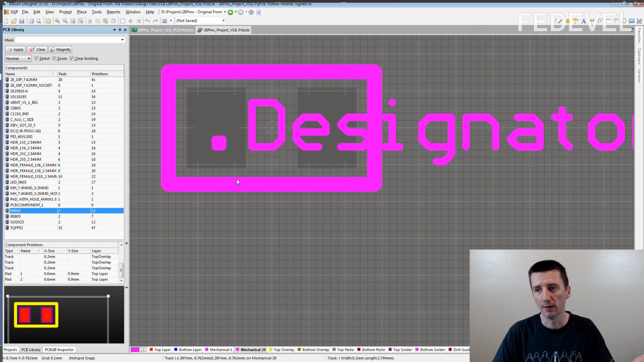
Task: Click the Home navigation icon
Action: (251, 12)
